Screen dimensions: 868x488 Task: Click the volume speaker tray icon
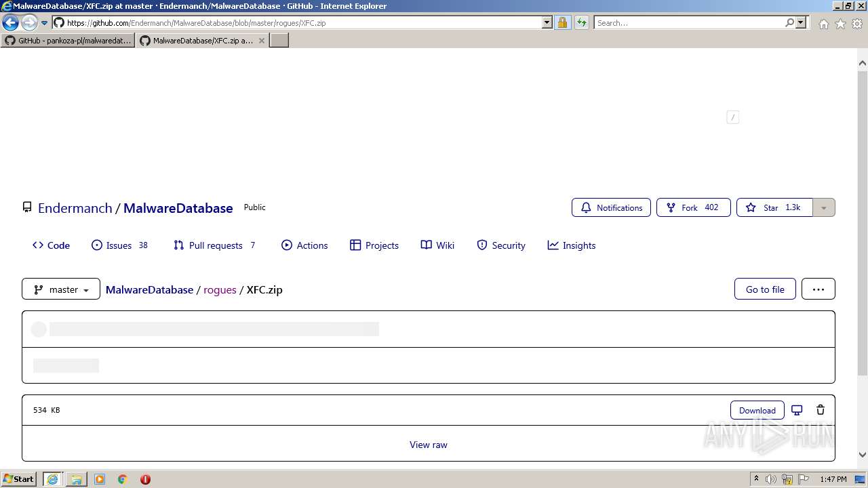pyautogui.click(x=771, y=479)
